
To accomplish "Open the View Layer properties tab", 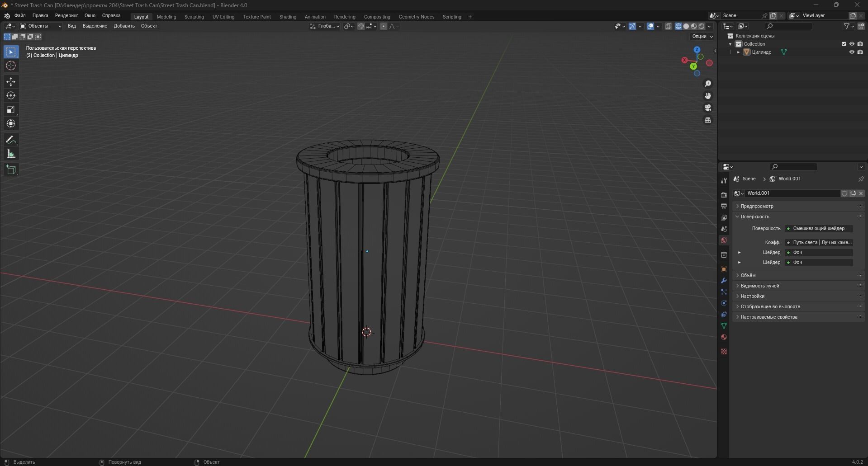I will (x=724, y=217).
